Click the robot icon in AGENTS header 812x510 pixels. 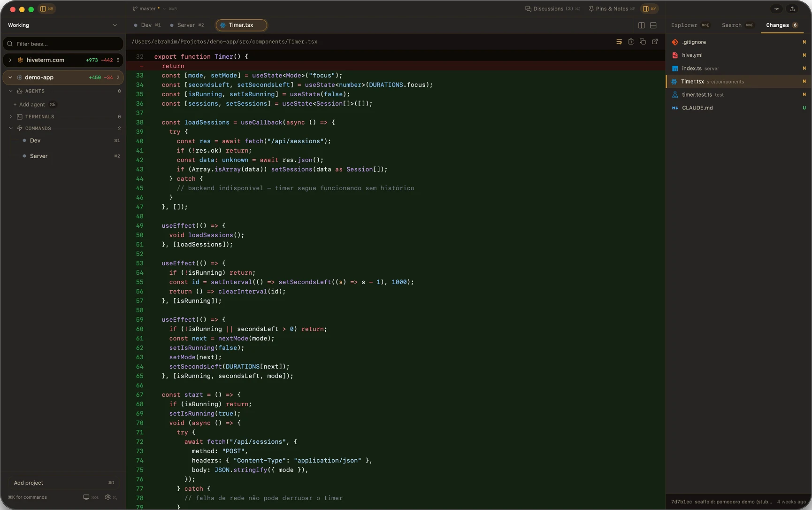point(20,91)
